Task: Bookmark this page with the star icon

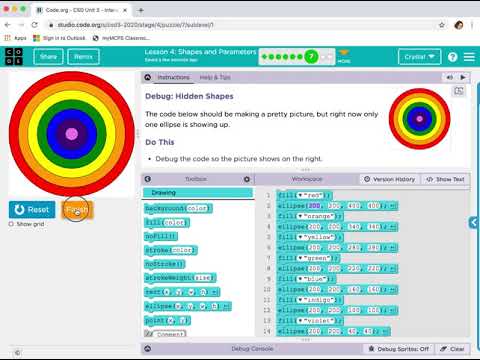Action: click(x=442, y=25)
